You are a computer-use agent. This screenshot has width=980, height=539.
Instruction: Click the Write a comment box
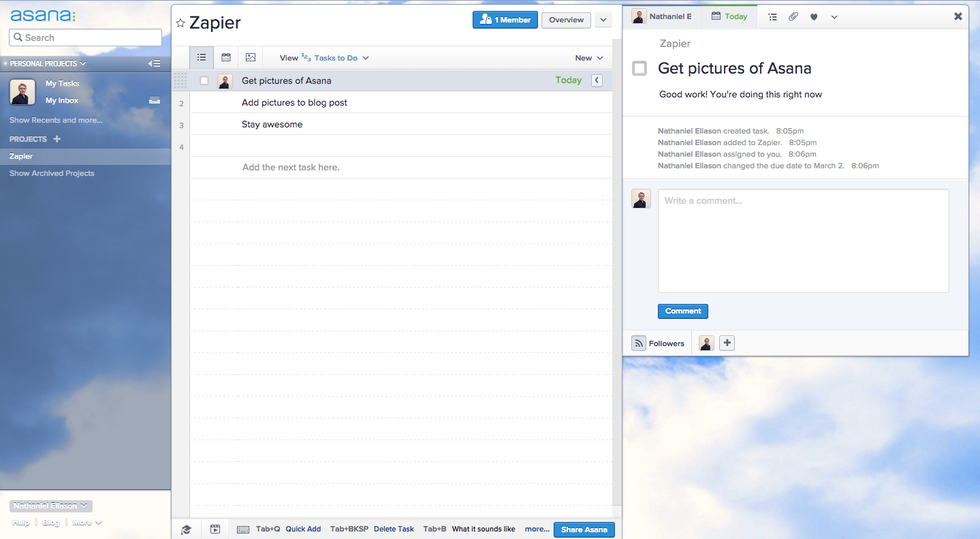pos(804,241)
